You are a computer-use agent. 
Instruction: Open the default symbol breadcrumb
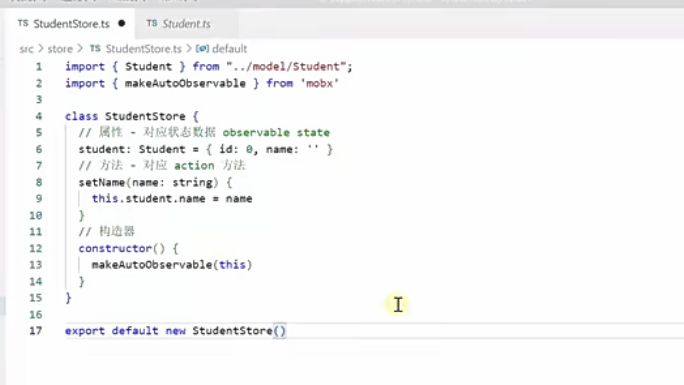click(229, 49)
